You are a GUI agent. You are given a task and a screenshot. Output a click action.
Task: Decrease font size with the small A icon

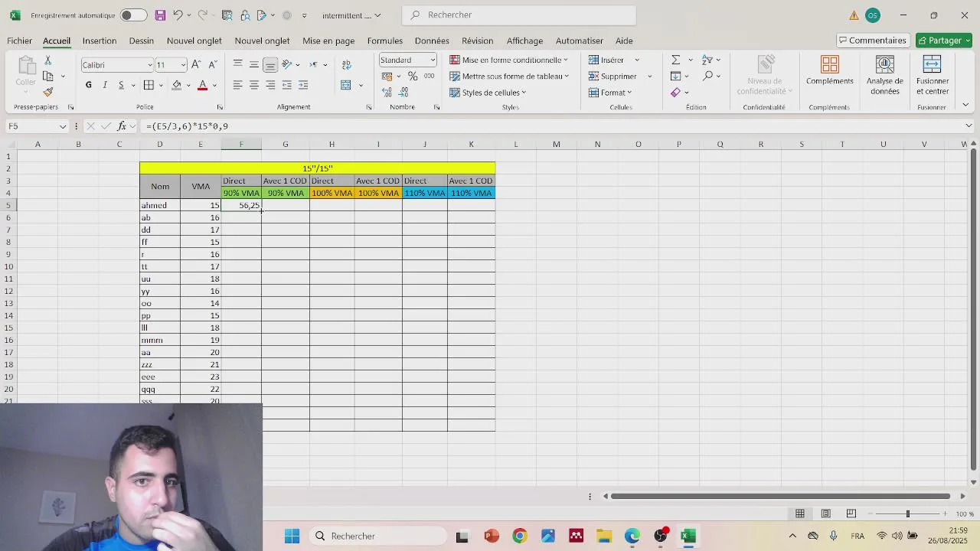pyautogui.click(x=212, y=65)
